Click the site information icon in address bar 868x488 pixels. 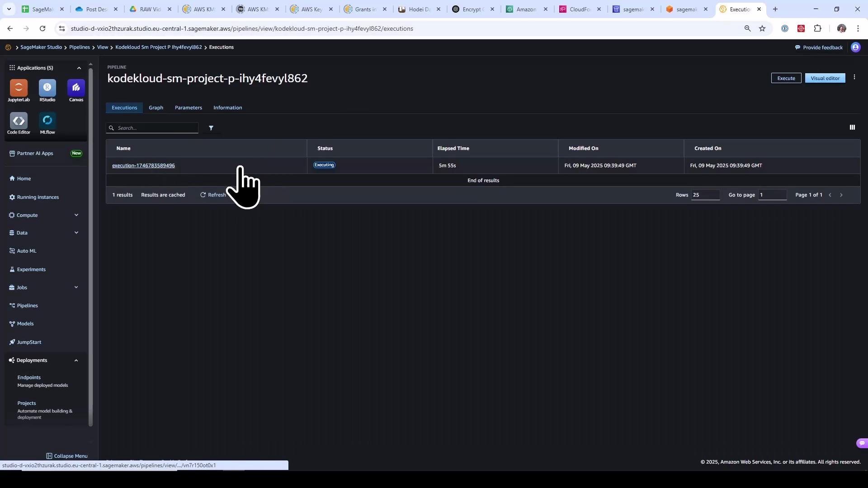point(62,28)
